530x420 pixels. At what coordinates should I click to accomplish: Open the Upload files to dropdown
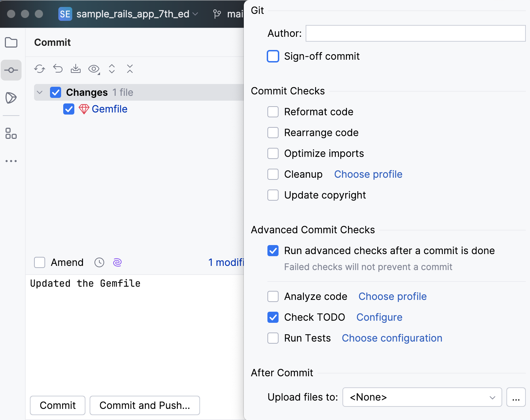point(422,397)
